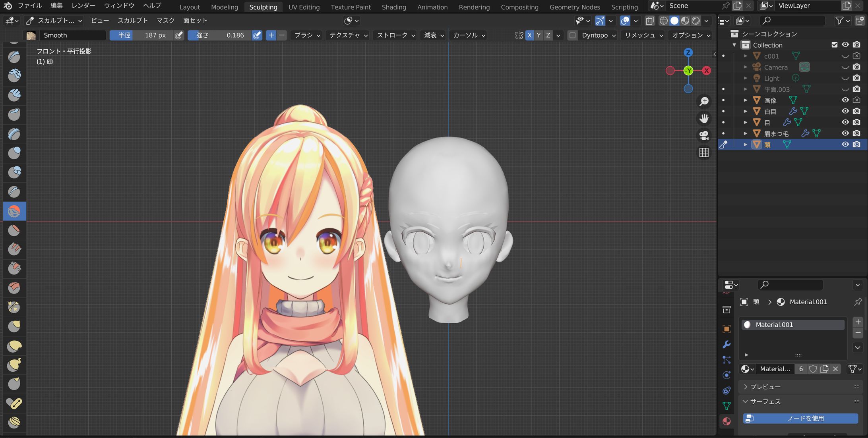Unlink material with X button

pyautogui.click(x=835, y=369)
